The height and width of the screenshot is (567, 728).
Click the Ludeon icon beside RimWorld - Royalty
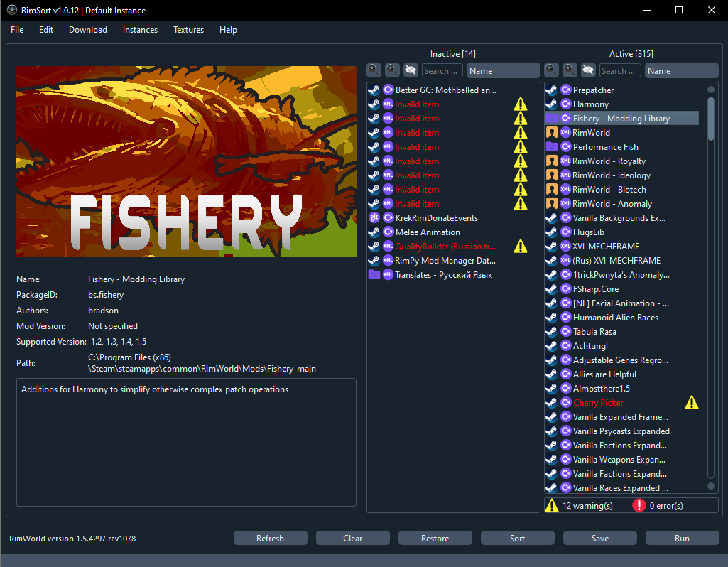(551, 161)
